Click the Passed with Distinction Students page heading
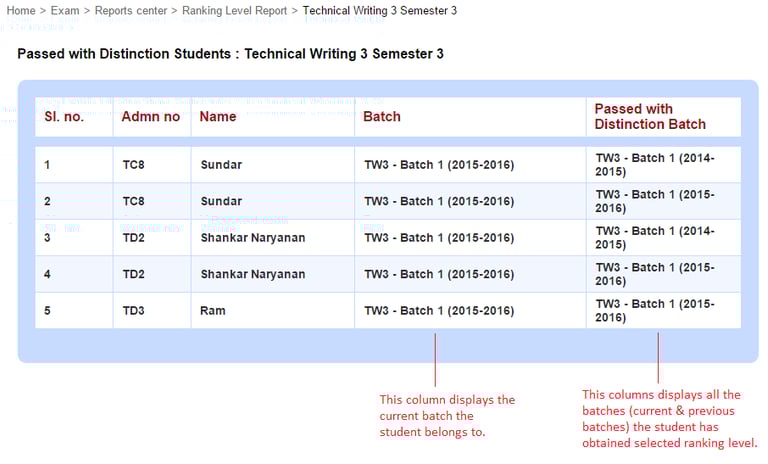Viewport: 768px width, 464px height. pyautogui.click(x=230, y=53)
